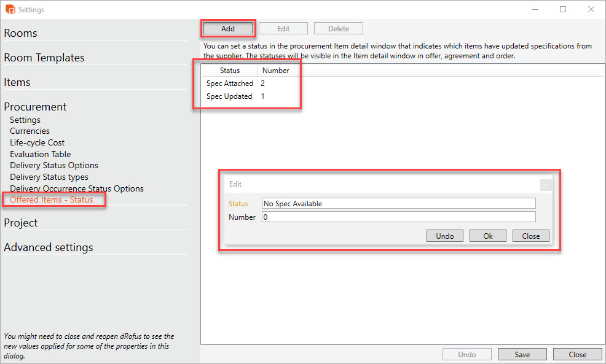The image size is (606, 364).
Task: Select the Spec Updated row
Action: (229, 96)
